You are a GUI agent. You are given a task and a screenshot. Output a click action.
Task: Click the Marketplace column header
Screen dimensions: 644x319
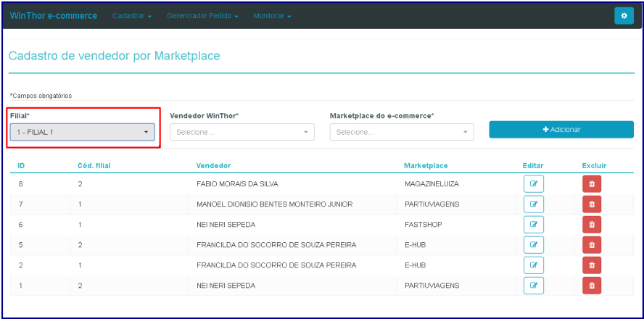[x=426, y=165]
